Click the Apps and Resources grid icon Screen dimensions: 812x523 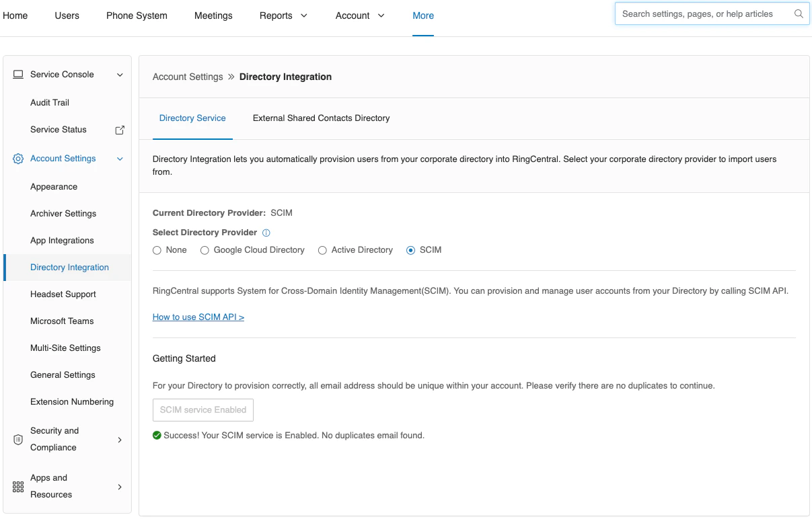[x=18, y=487]
